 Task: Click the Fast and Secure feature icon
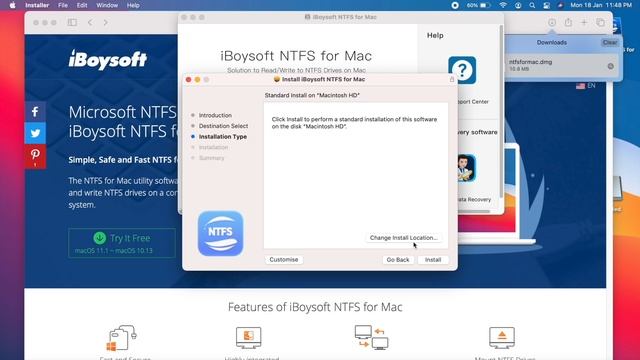[122, 338]
